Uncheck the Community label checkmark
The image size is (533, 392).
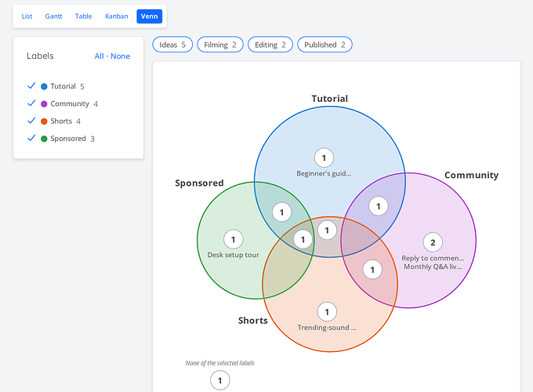pyautogui.click(x=31, y=103)
